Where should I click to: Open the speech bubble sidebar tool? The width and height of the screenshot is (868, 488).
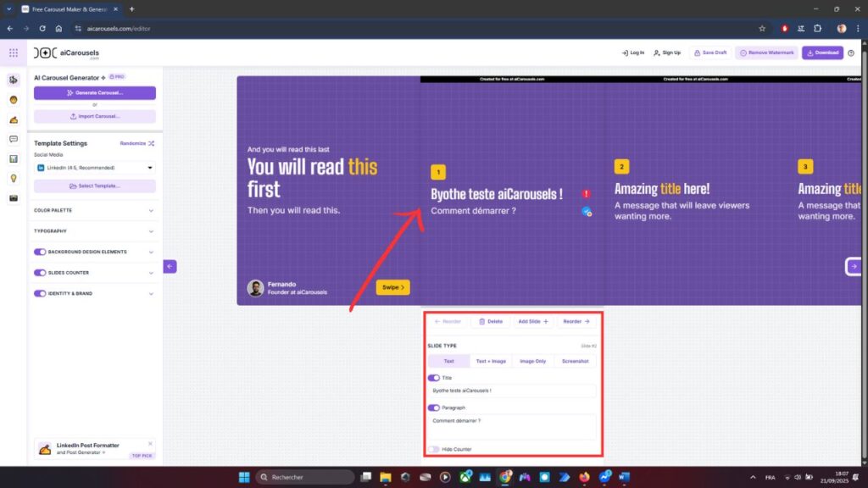[14, 140]
